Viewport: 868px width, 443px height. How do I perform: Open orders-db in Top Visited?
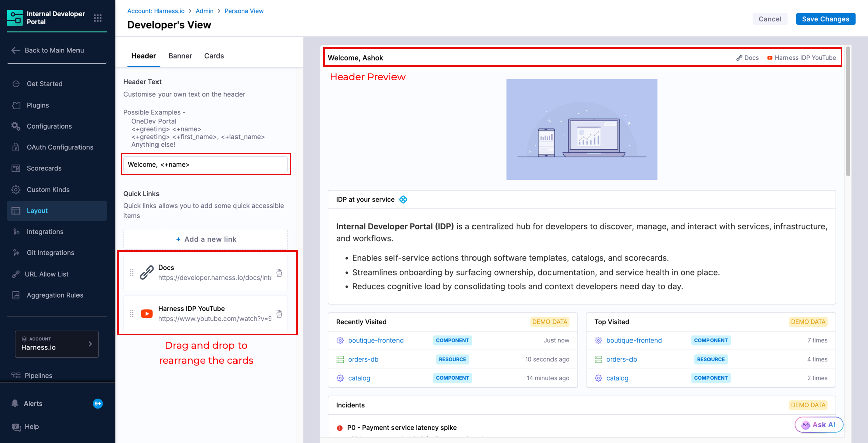[621, 359]
